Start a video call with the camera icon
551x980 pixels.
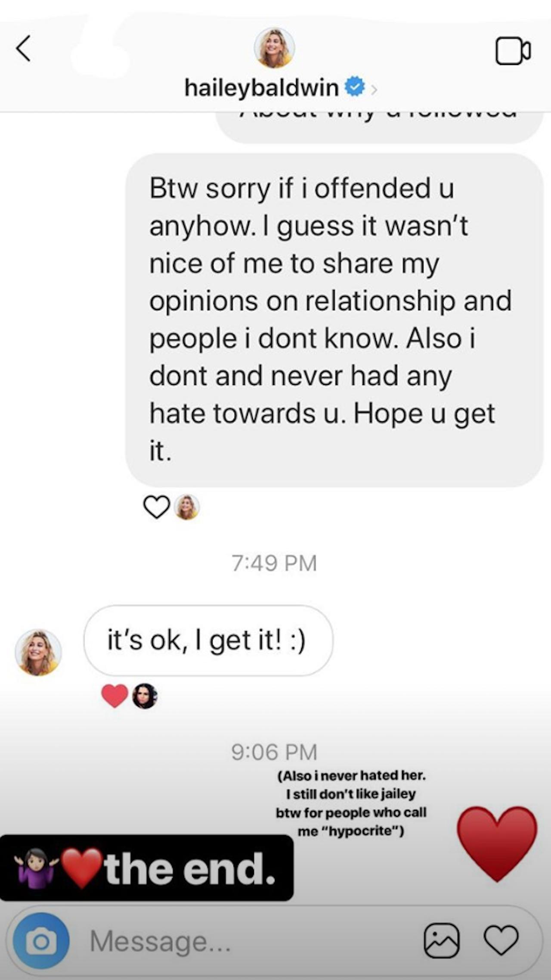pos(512,51)
